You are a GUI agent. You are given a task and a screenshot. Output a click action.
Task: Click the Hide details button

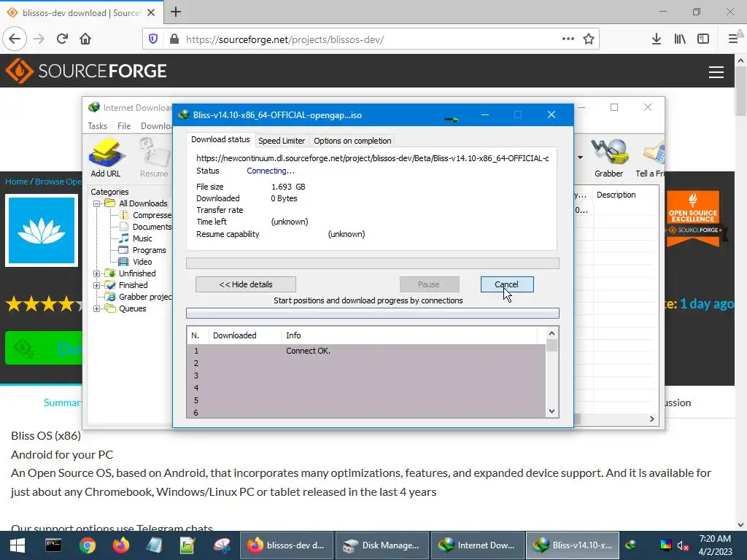[245, 284]
